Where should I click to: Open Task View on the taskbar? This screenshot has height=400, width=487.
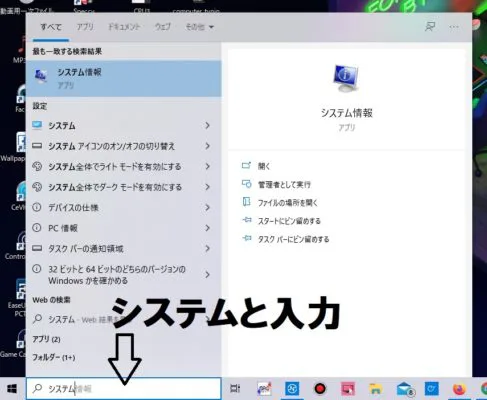(235, 389)
